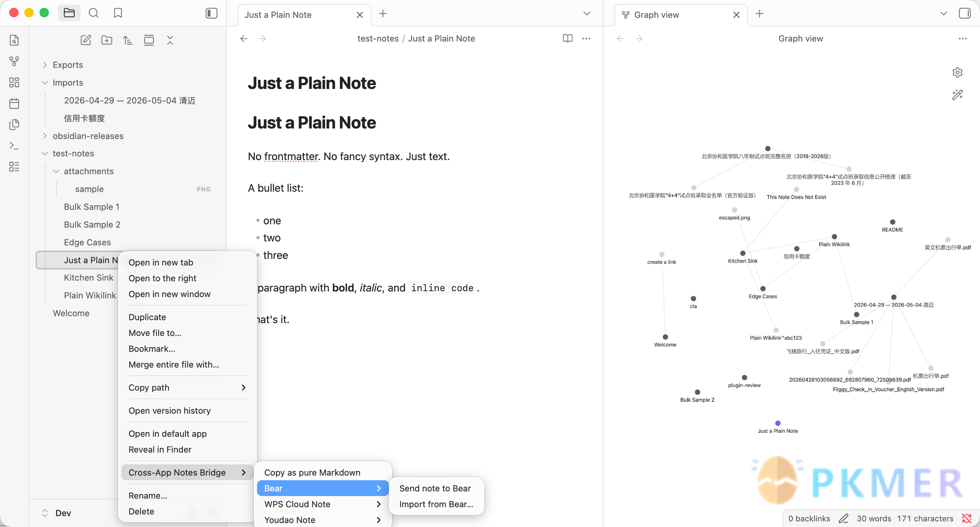Open graph view ribbon icon

pyautogui.click(x=14, y=61)
